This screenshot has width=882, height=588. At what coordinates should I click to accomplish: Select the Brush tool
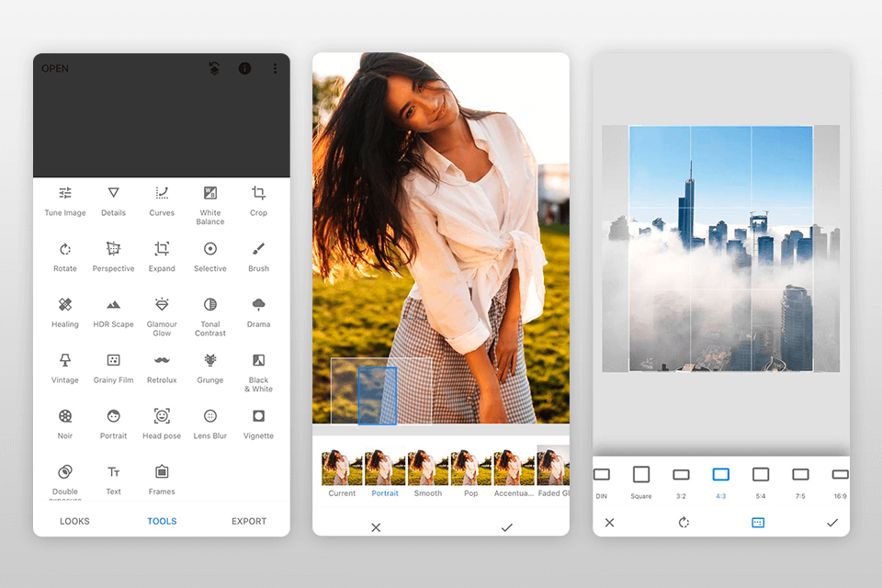click(x=259, y=257)
